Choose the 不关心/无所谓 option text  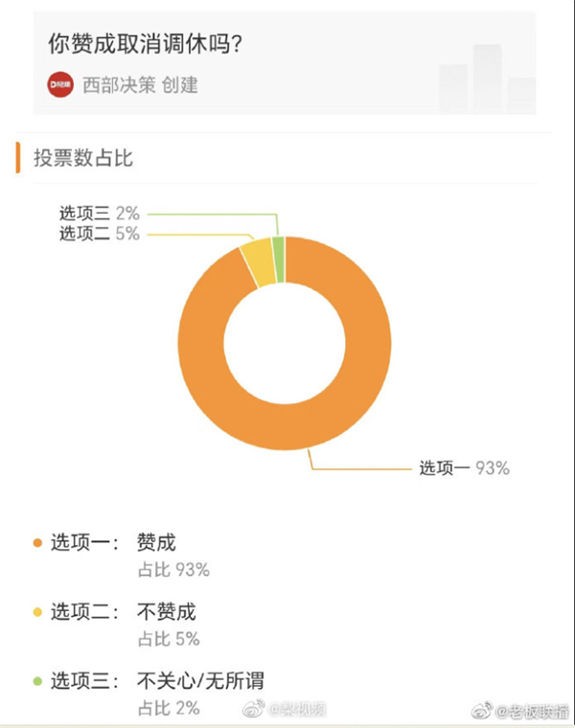200,682
